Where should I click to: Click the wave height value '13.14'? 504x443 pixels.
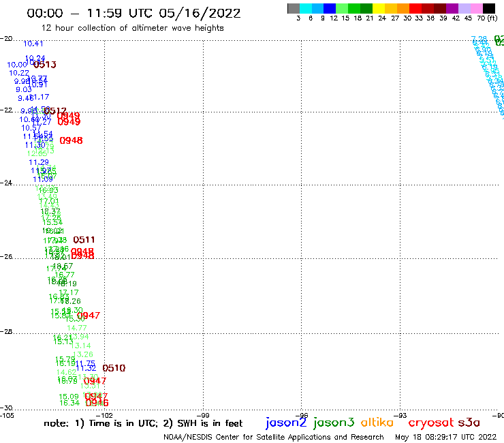(81, 346)
